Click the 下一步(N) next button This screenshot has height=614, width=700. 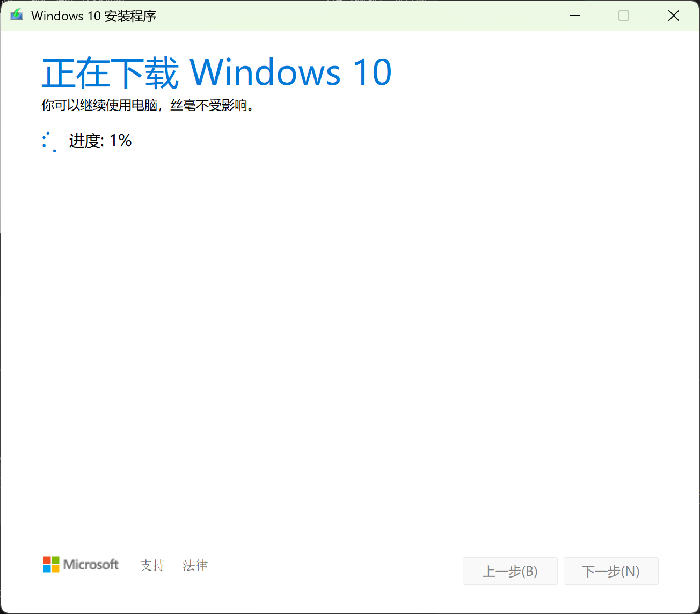[611, 571]
